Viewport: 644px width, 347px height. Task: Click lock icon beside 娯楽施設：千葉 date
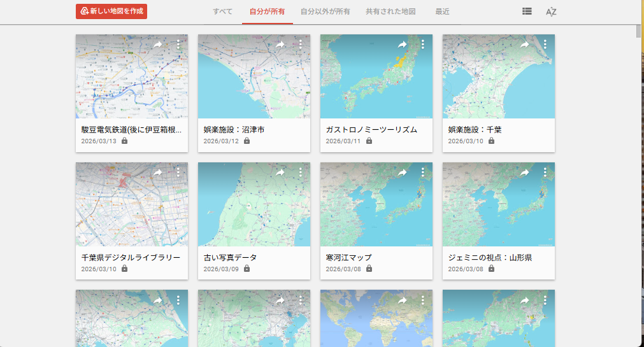(491, 141)
